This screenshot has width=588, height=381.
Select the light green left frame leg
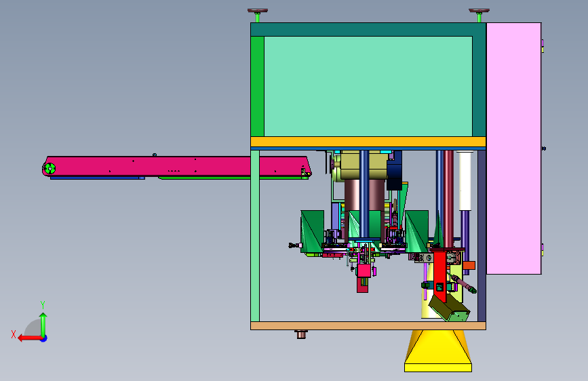tap(255, 236)
